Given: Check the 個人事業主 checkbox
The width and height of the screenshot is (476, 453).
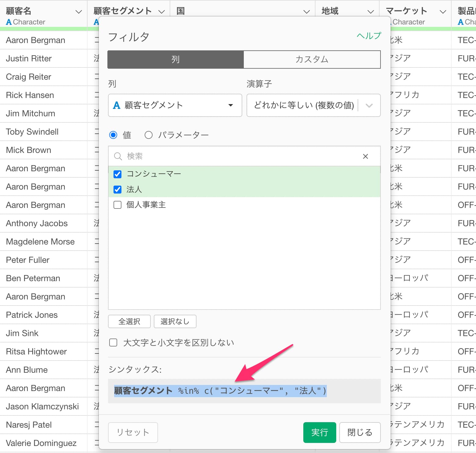Looking at the screenshot, I should pyautogui.click(x=117, y=205).
